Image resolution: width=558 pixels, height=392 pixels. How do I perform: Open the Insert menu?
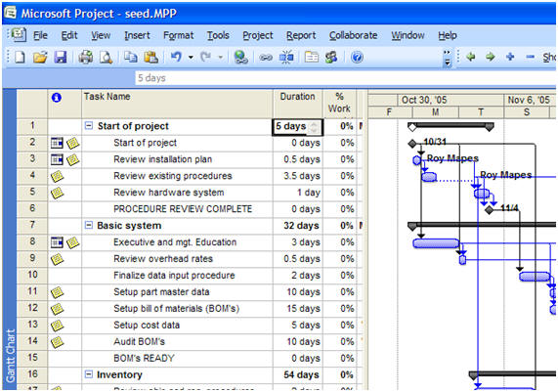pos(137,35)
